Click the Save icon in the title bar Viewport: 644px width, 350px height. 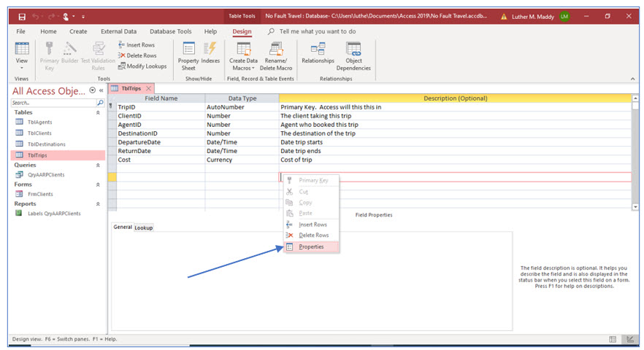pyautogui.click(x=22, y=17)
